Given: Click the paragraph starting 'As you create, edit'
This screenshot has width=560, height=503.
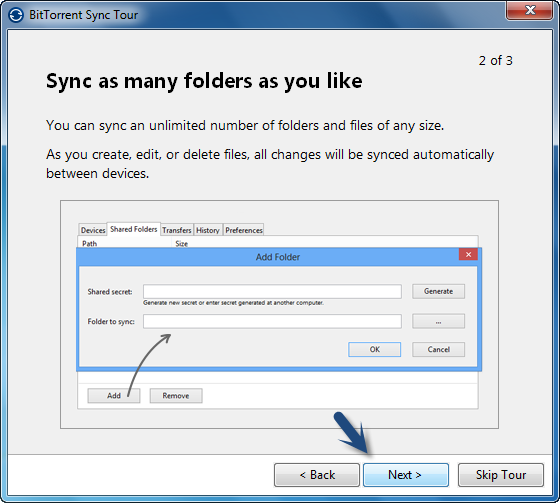Looking at the screenshot, I should coord(270,164).
